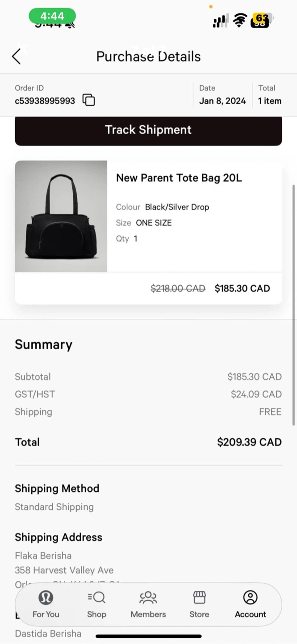Viewport: 297px width, 644px height.
Task: Tap the Purchase Details header title
Action: [148, 57]
